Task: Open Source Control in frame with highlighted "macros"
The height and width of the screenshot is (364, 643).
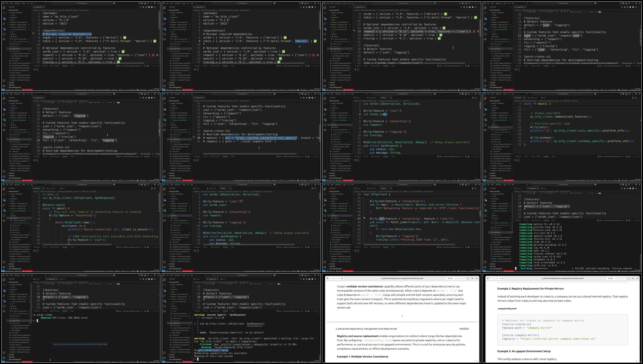Action: pos(164,18)
